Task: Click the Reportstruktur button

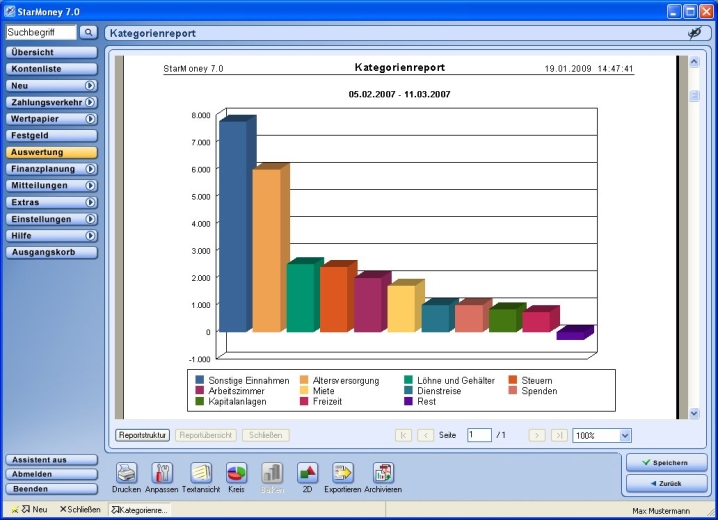Action: pos(143,436)
